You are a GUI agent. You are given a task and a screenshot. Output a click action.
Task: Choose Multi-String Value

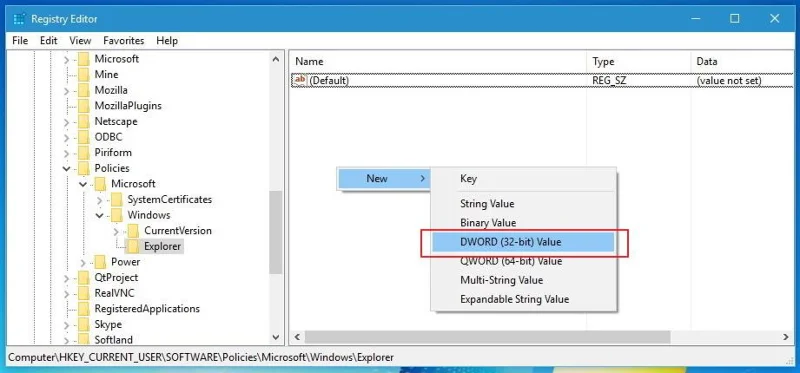pyautogui.click(x=523, y=280)
